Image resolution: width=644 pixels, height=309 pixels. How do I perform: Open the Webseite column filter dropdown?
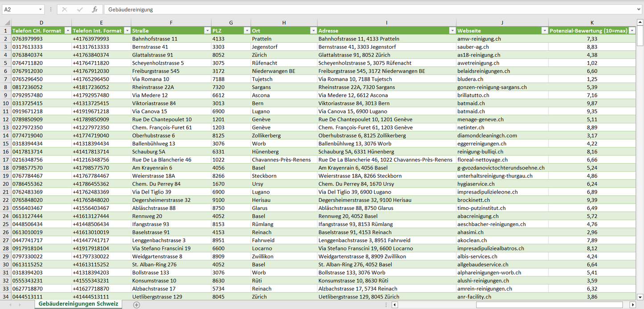point(544,31)
